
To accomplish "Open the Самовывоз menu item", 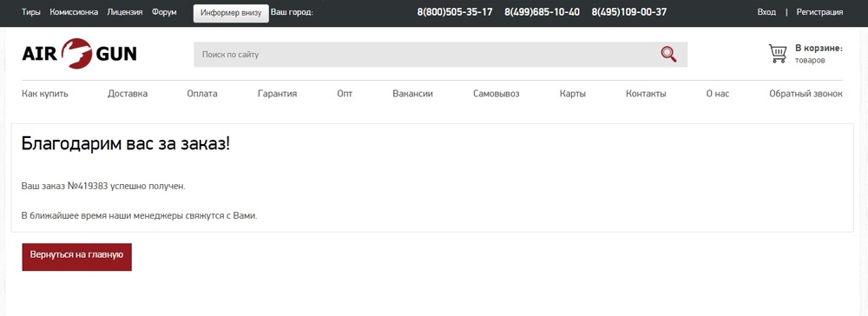I will click(496, 94).
